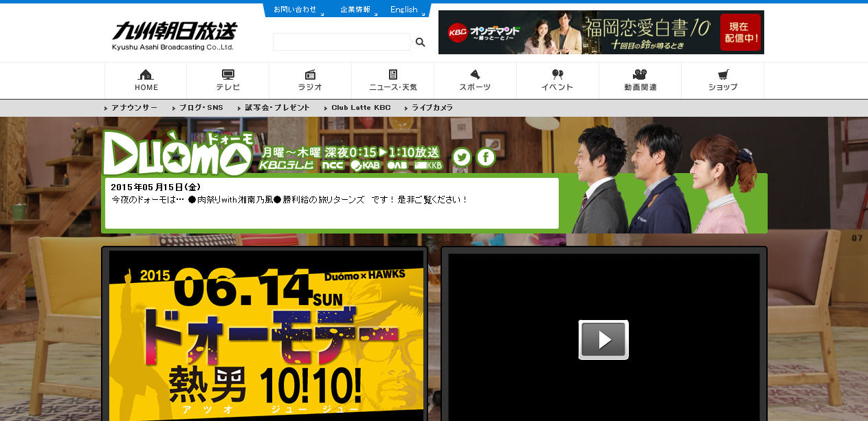Click the 月曜〜木曜 深夜0:15 broadcast time text

[x=351, y=152]
